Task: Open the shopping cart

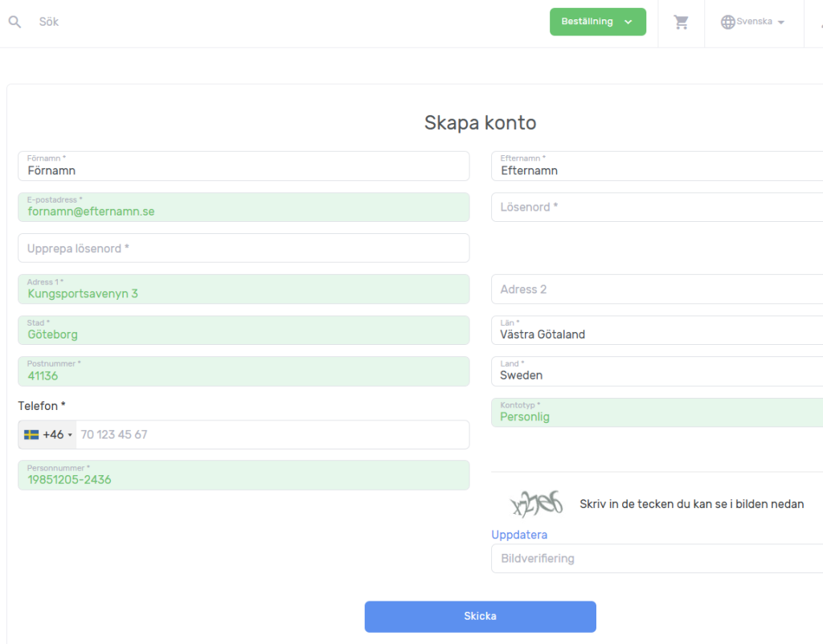Action: pyautogui.click(x=682, y=23)
